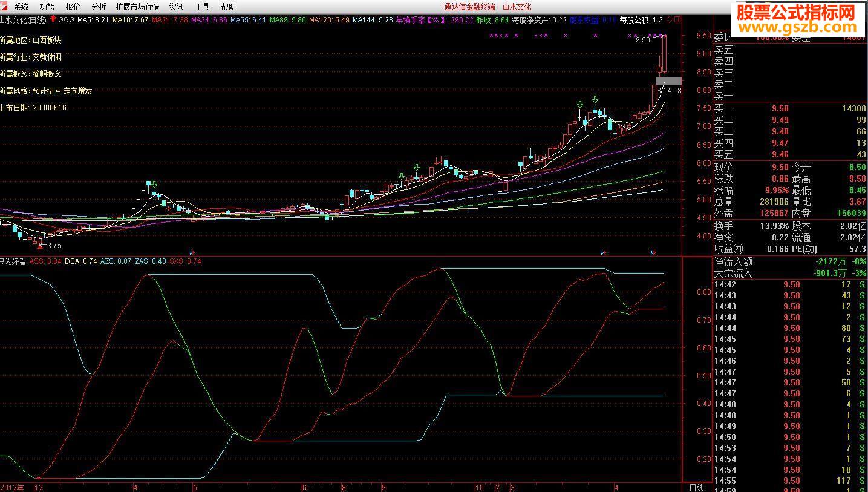
Task: Select the MA144: 5.28 label
Action: coord(373,19)
